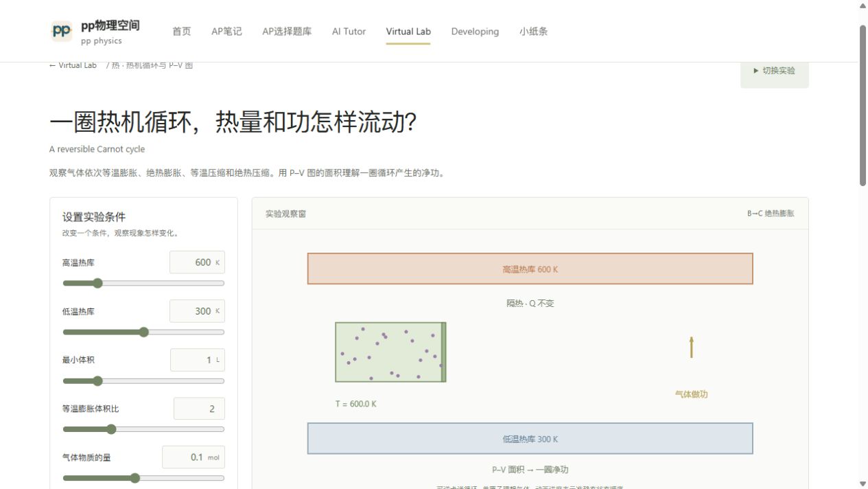Click the 高温热库 600 K reservoir bar
This screenshot has height=489, width=868.
coord(530,269)
